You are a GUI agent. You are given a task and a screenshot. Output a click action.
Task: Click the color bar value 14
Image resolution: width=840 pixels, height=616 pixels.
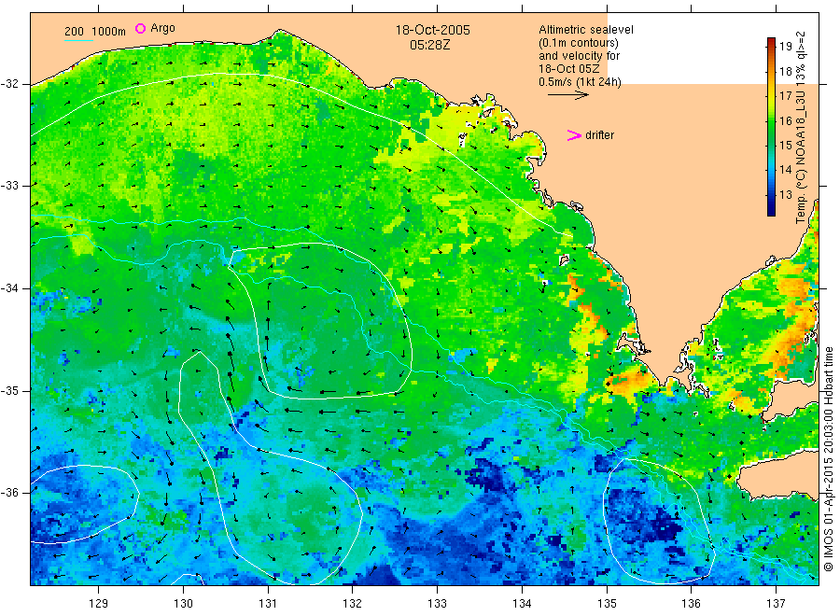point(785,170)
